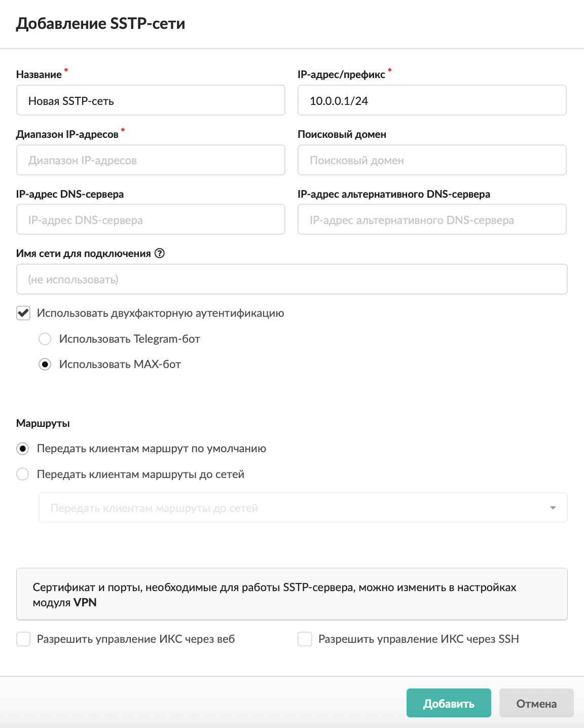
Task: Click the VPN module link in info note
Action: [x=85, y=602]
